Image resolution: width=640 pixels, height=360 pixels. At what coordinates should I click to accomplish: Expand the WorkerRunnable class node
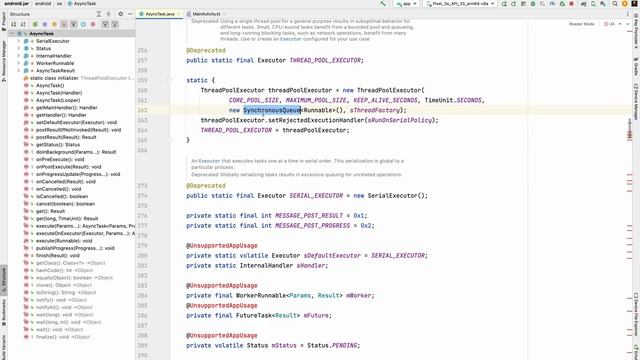pyautogui.click(x=18, y=63)
